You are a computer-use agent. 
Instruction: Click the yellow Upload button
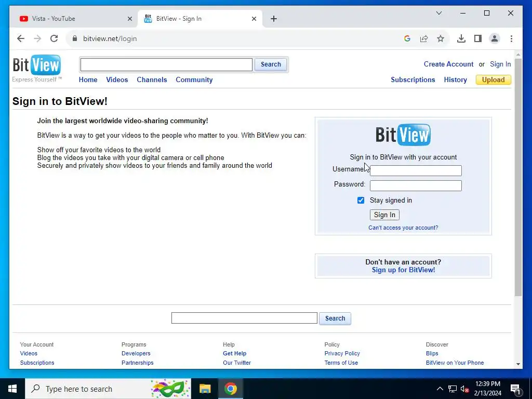tap(494, 79)
